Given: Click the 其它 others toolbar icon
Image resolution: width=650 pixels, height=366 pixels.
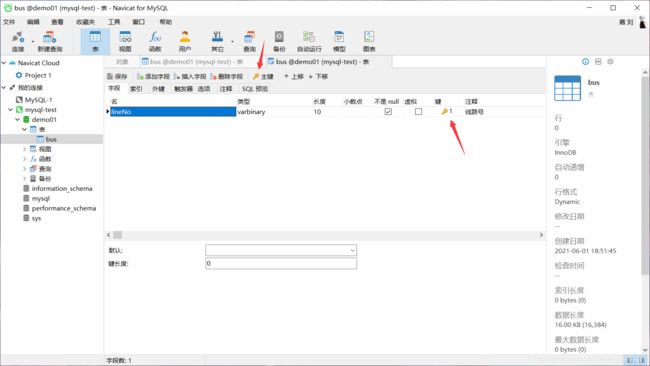Looking at the screenshot, I should pyautogui.click(x=217, y=41).
